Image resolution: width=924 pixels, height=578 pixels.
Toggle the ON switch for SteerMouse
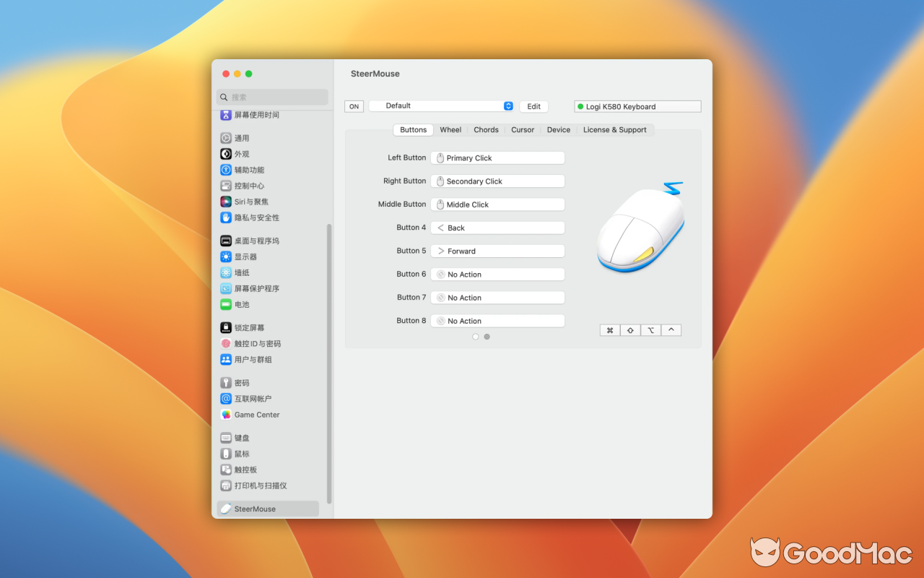pos(354,105)
